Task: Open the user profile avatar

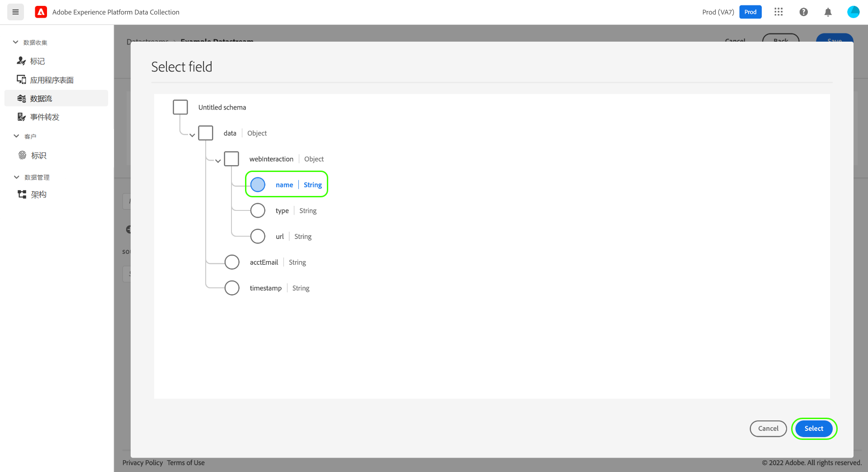Action: [x=853, y=12]
